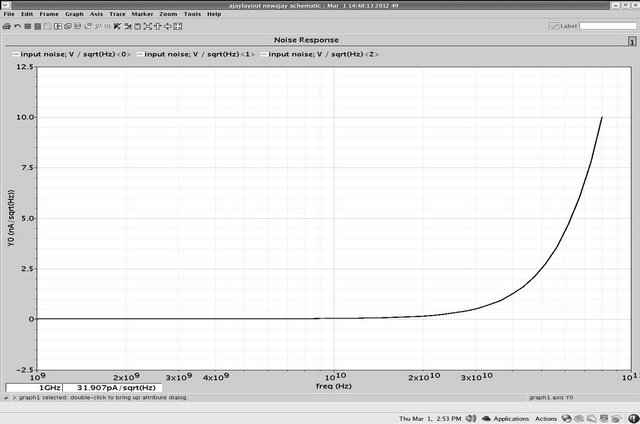Click the split-window icon after the gray square
This screenshot has width=640, height=424.
[x=58, y=26]
